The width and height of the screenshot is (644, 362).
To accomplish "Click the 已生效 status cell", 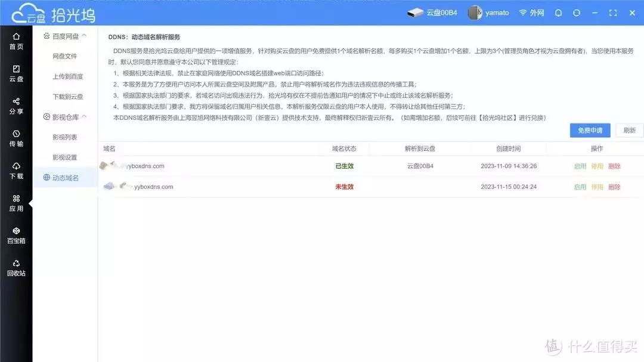I will pyautogui.click(x=344, y=166).
